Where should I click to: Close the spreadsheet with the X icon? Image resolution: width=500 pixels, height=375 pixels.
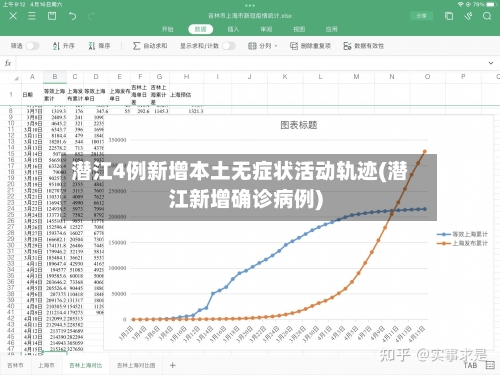pos(13,16)
